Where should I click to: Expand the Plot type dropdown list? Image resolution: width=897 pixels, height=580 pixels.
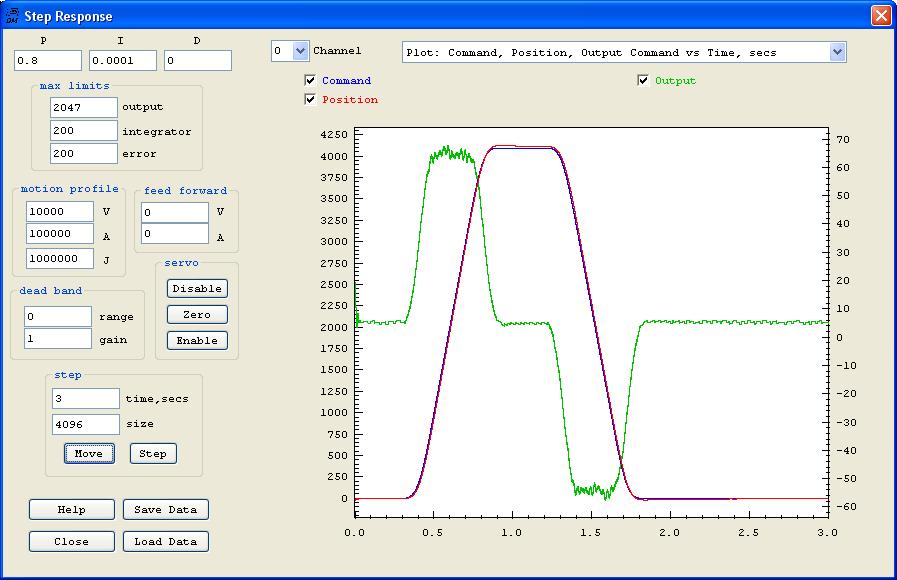[x=837, y=52]
